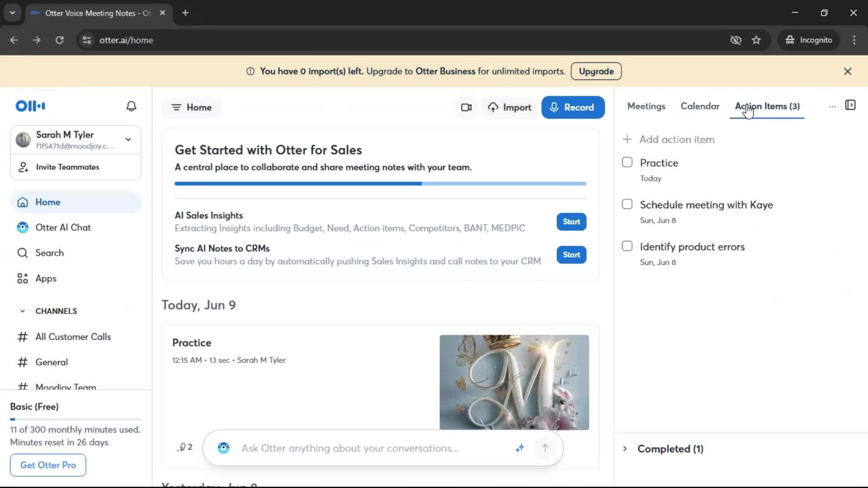
Task: Switch to the Calendar tab
Action: [700, 106]
